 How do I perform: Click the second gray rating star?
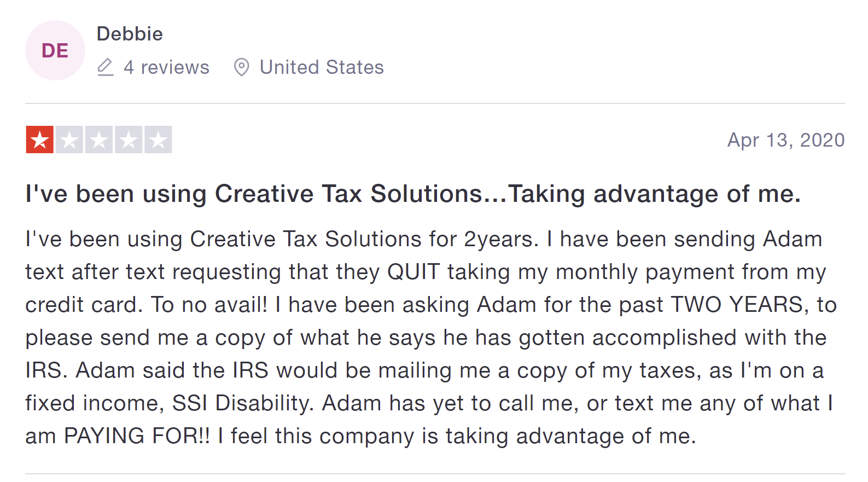[x=69, y=140]
